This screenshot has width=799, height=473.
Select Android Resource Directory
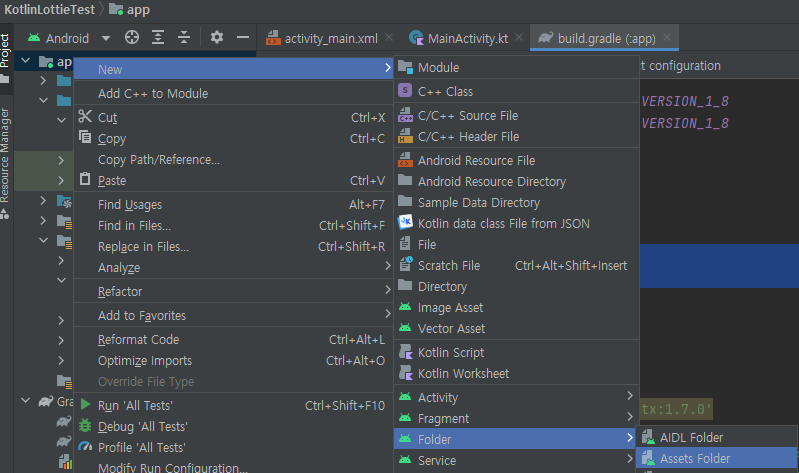[516, 181]
